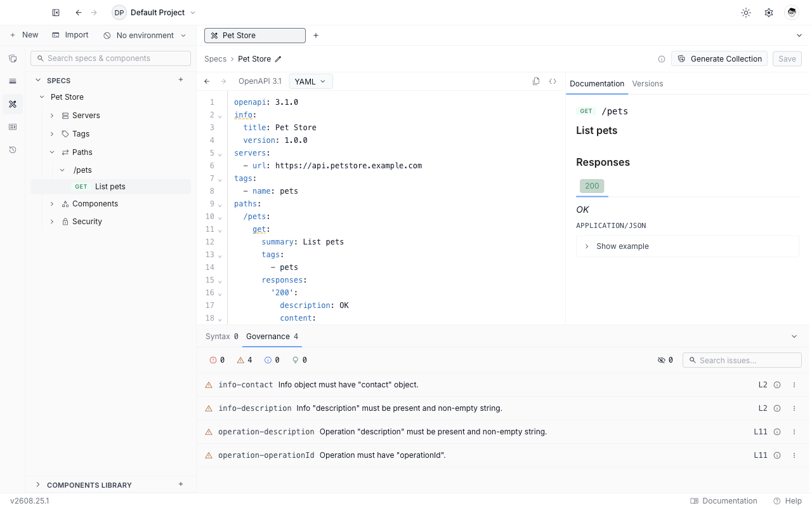Select the Versions tab
Screen dimensions: 812x508
pos(648,84)
